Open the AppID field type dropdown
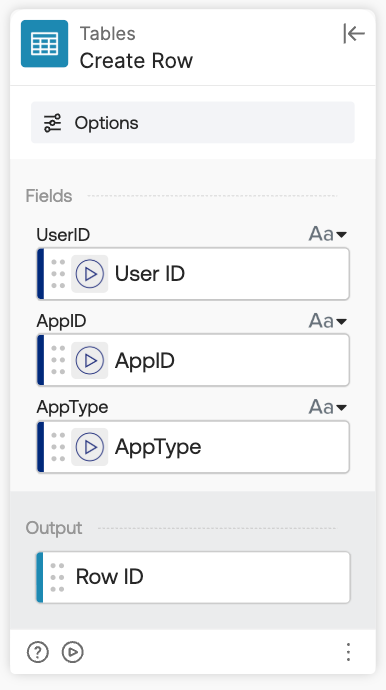 click(x=327, y=321)
